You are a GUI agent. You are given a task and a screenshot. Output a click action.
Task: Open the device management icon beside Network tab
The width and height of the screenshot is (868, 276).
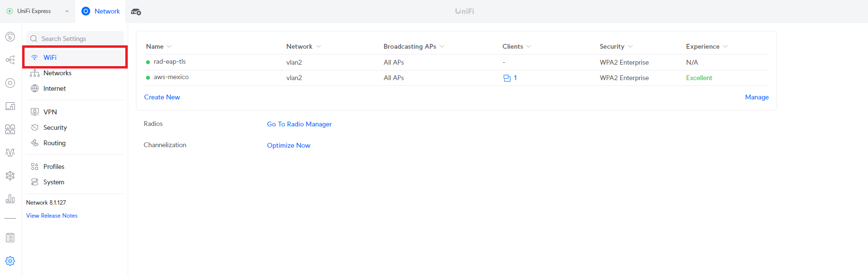click(x=136, y=12)
